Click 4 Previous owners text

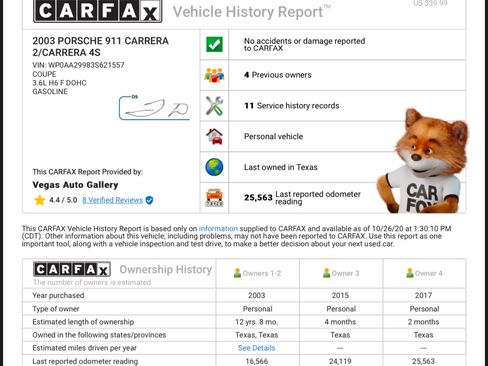tap(278, 75)
